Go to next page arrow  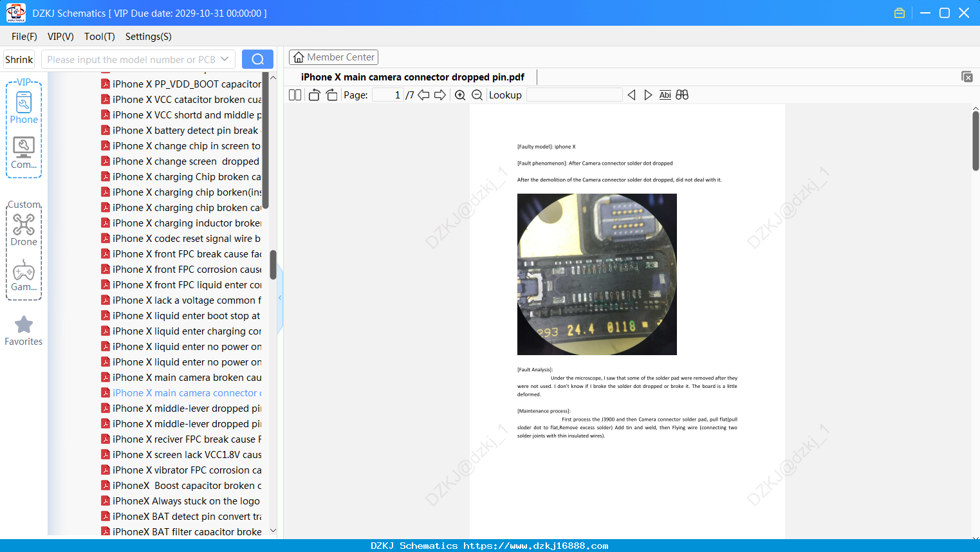pyautogui.click(x=440, y=95)
